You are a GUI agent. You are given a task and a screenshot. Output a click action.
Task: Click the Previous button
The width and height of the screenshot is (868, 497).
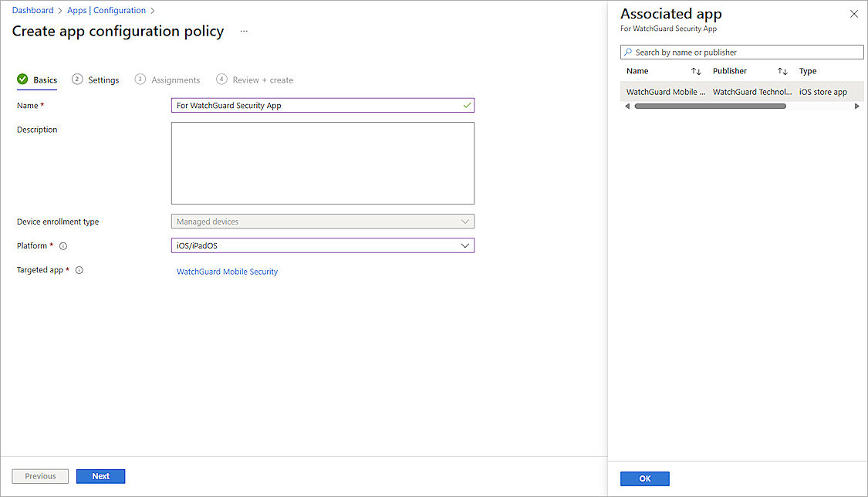coord(40,476)
